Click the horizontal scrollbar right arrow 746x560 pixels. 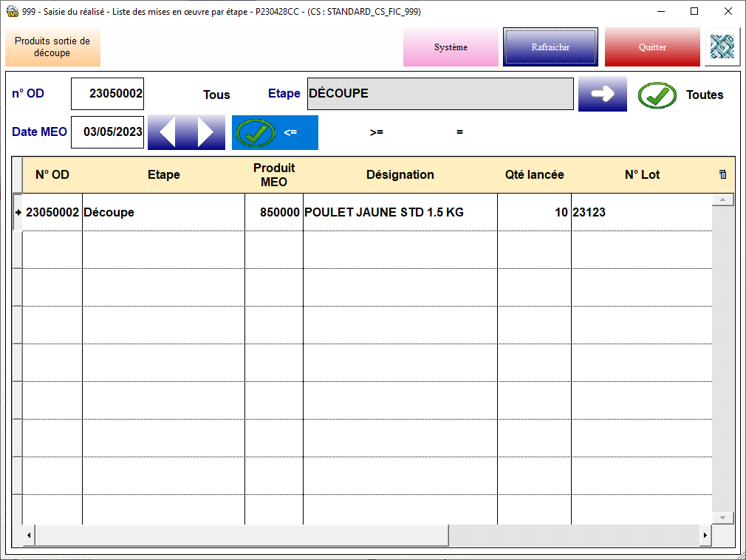coord(705,535)
